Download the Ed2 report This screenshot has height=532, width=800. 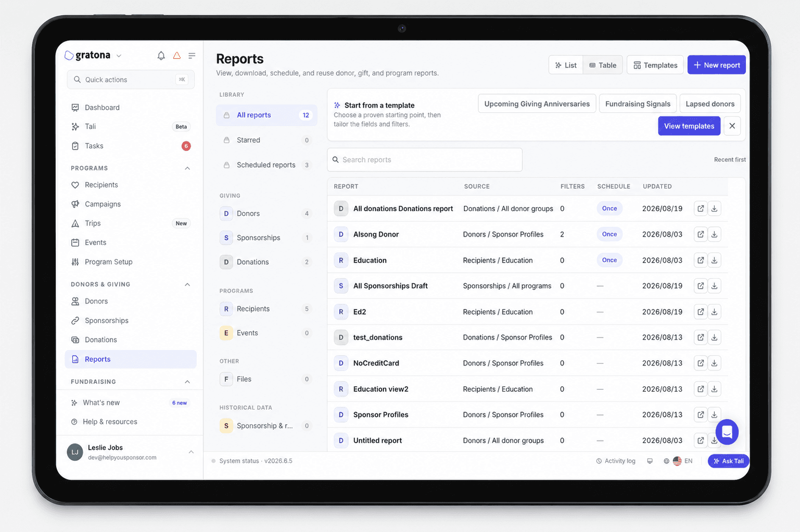coord(715,312)
